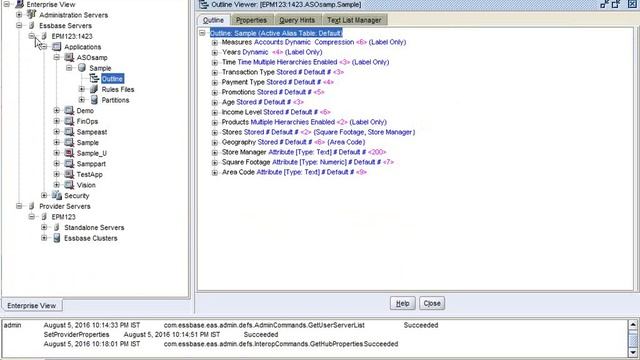This screenshot has height=360, width=640.
Task: Select the Enterprise View bottom tab
Action: pos(31,305)
